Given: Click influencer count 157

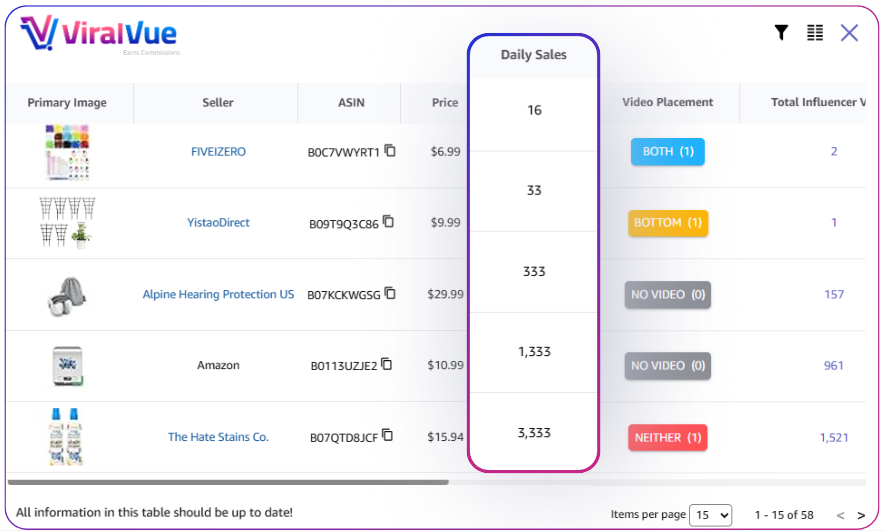Looking at the screenshot, I should pos(834,294).
